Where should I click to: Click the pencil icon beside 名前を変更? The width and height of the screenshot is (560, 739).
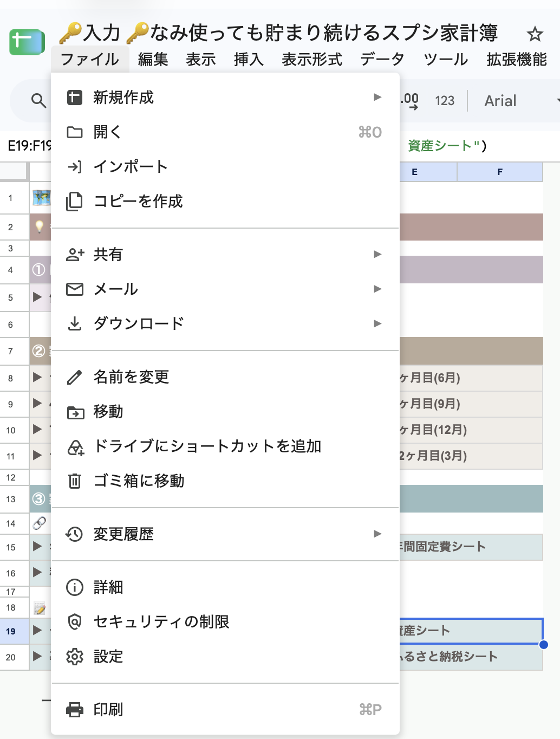(74, 377)
